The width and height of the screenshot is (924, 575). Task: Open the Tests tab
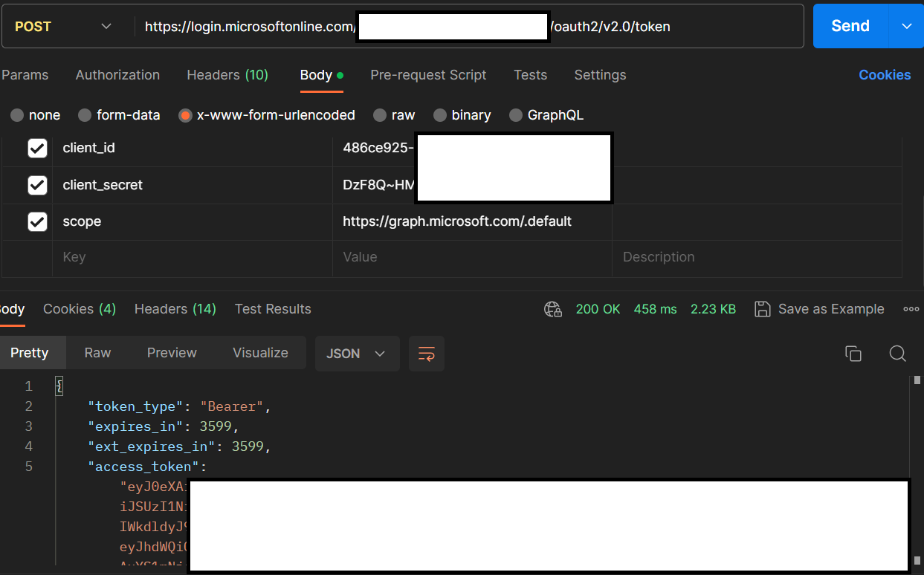click(530, 75)
